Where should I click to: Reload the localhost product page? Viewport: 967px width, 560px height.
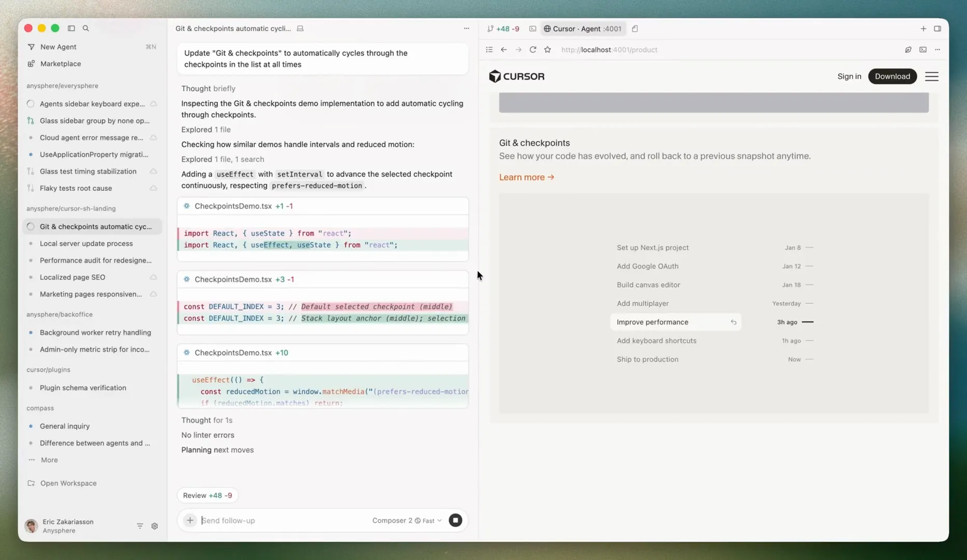(x=533, y=50)
